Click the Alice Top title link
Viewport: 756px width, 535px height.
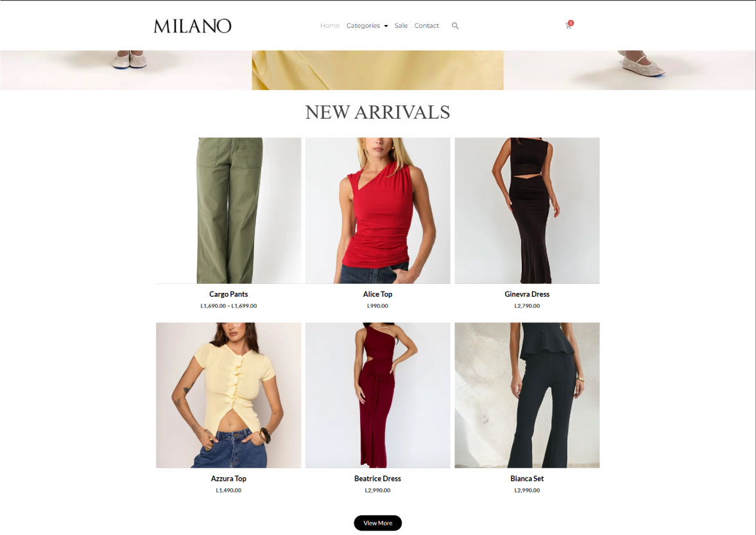378,294
